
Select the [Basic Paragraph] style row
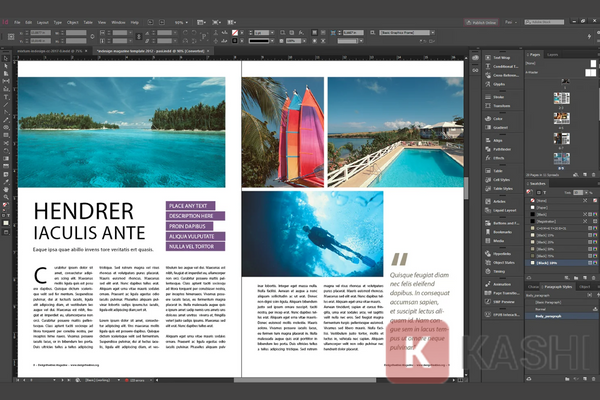click(561, 302)
